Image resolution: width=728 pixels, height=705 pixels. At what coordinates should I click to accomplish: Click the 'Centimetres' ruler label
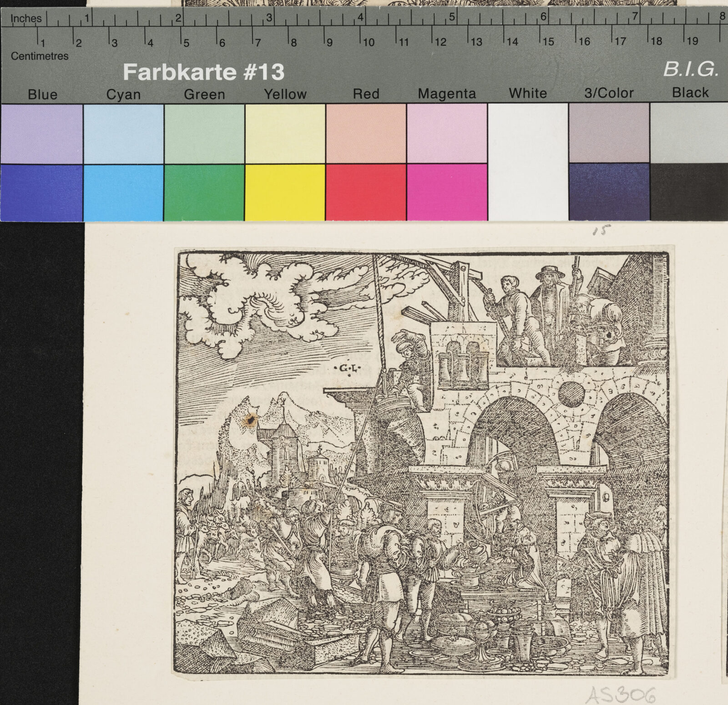(40, 56)
